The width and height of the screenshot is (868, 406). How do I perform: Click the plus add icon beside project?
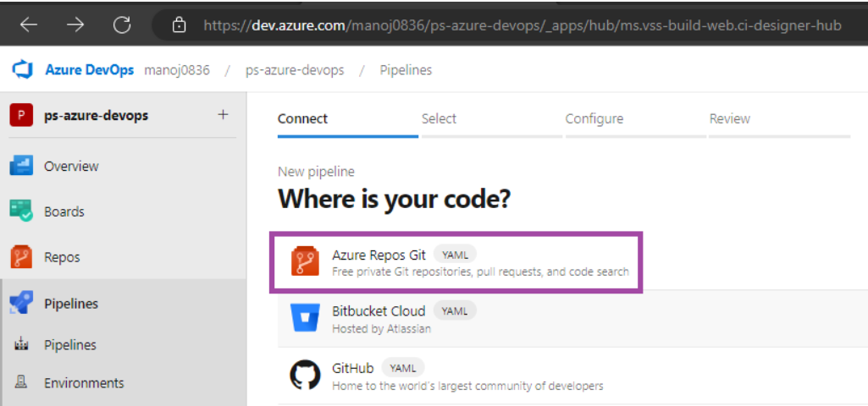pyautogui.click(x=223, y=114)
